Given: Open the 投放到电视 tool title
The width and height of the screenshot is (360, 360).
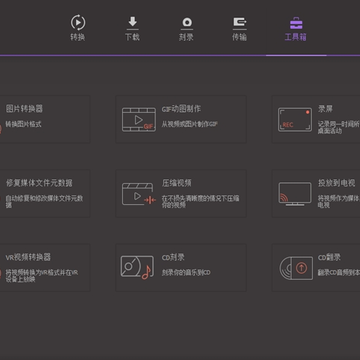Looking at the screenshot, I should [x=337, y=183].
